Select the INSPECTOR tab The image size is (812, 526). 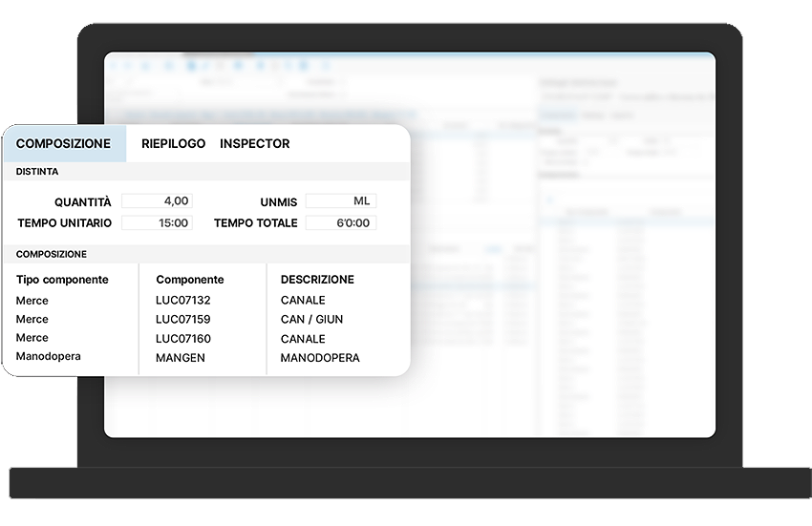click(x=254, y=144)
